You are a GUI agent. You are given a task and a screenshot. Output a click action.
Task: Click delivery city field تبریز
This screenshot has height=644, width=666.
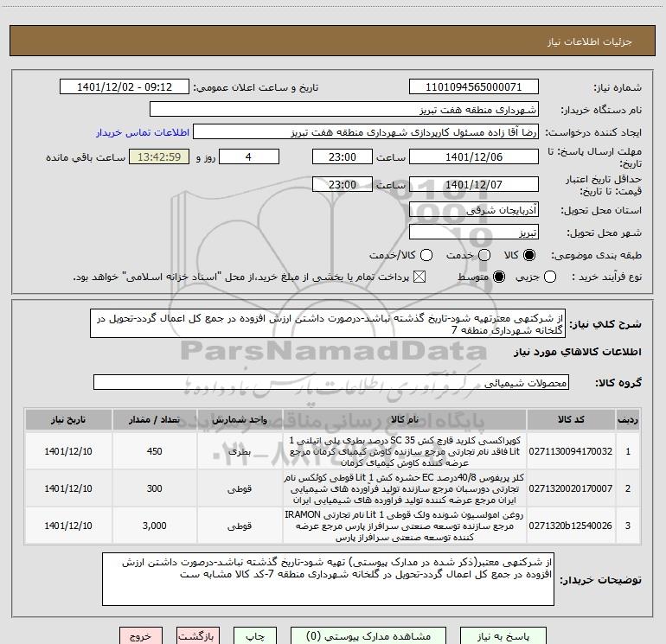[474, 233]
